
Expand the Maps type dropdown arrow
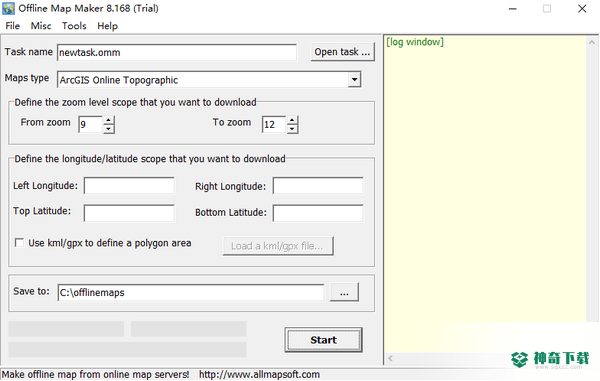(x=354, y=80)
